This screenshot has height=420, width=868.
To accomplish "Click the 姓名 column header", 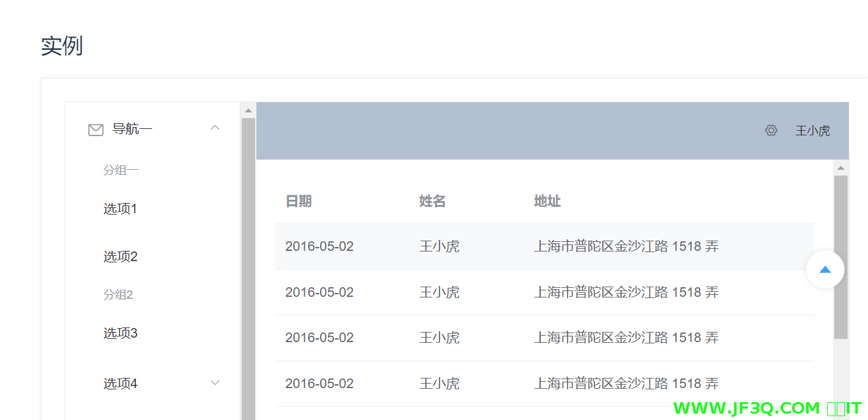I will click(432, 202).
